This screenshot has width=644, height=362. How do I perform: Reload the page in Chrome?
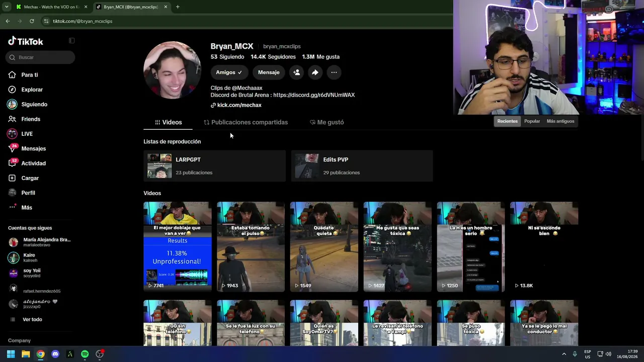click(32, 21)
